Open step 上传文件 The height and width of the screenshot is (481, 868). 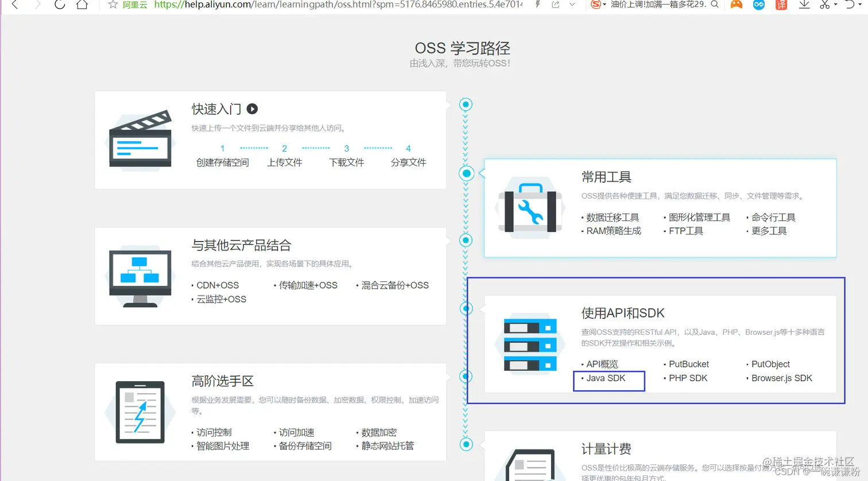285,162
